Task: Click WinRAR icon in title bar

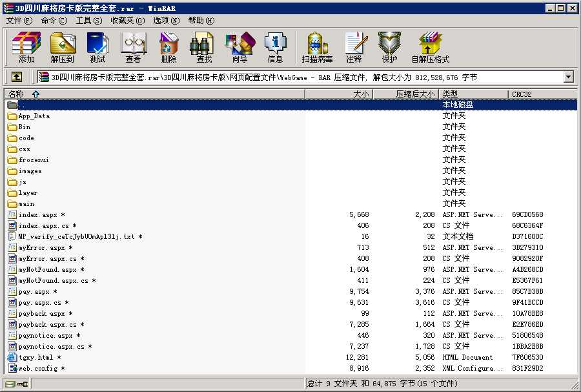Action: pyautogui.click(x=8, y=8)
